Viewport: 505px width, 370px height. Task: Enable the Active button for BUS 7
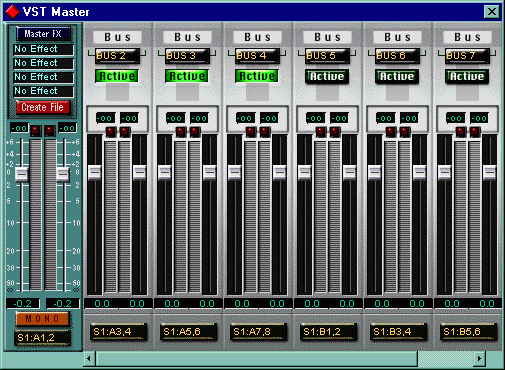[x=467, y=76]
